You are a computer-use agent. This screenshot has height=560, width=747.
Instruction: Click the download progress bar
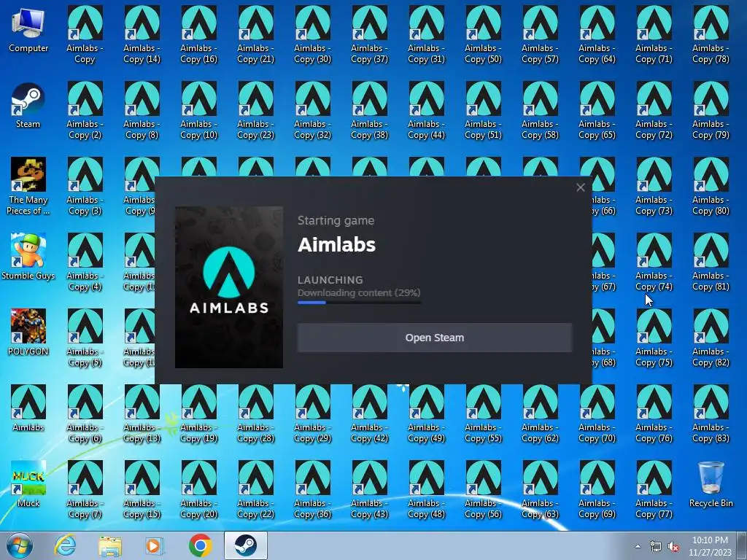[x=359, y=303]
